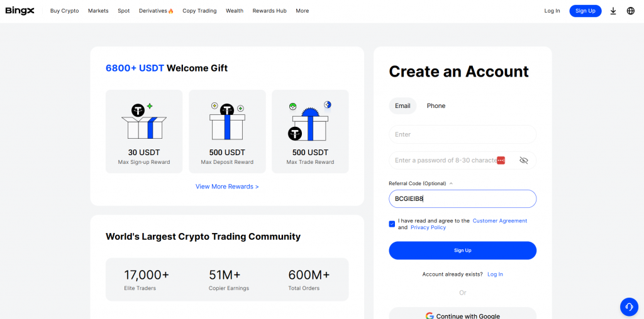Image resolution: width=644 pixels, height=319 pixels.
Task: Select the Email tab
Action: (402, 106)
